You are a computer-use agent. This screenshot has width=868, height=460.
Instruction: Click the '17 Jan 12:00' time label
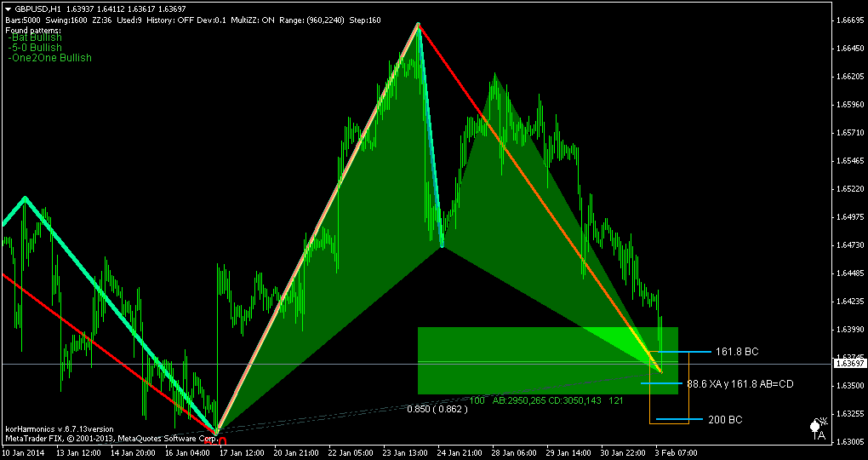[240, 453]
